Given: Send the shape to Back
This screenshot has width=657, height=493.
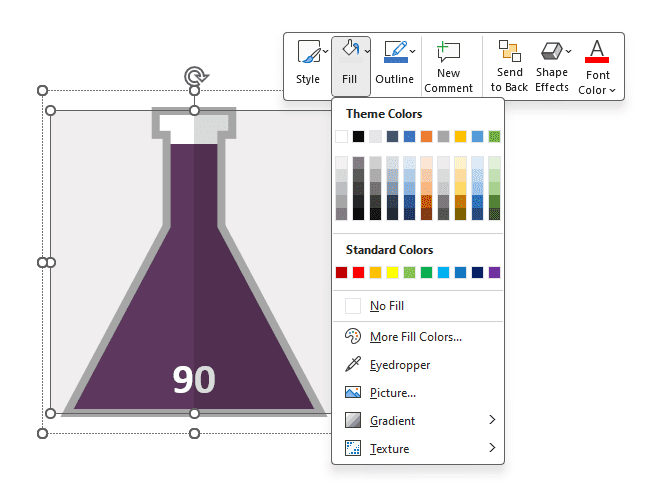Looking at the screenshot, I should click(509, 66).
